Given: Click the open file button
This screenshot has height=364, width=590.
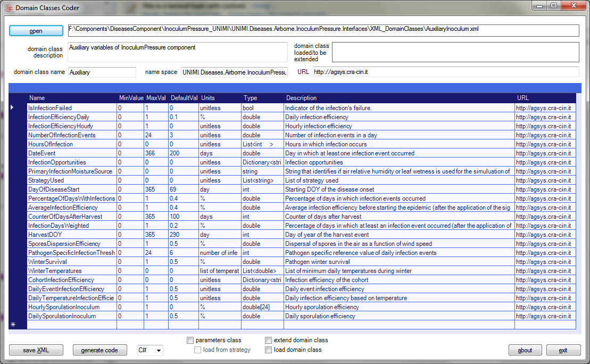Looking at the screenshot, I should [36, 31].
